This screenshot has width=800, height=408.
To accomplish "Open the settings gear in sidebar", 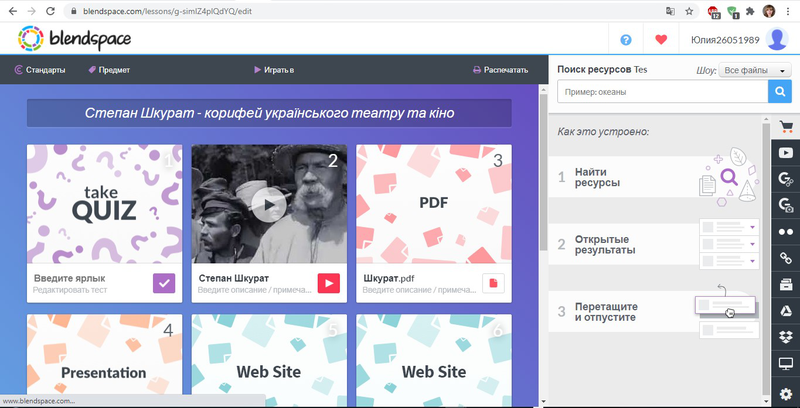I will click(x=786, y=393).
